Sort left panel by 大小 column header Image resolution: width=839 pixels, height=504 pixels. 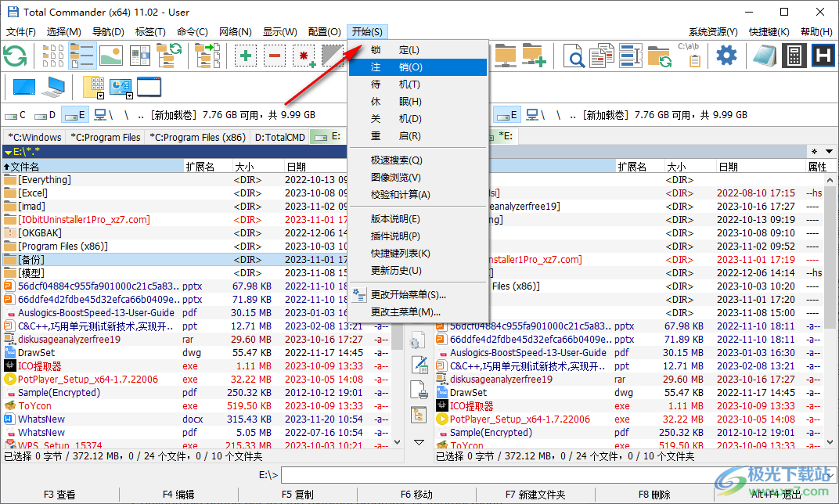[257, 167]
